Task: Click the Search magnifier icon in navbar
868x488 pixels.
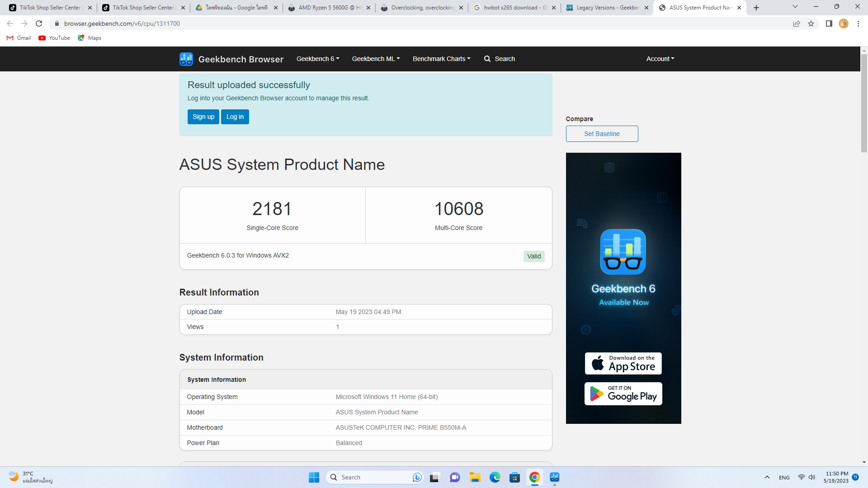Action: pos(487,59)
